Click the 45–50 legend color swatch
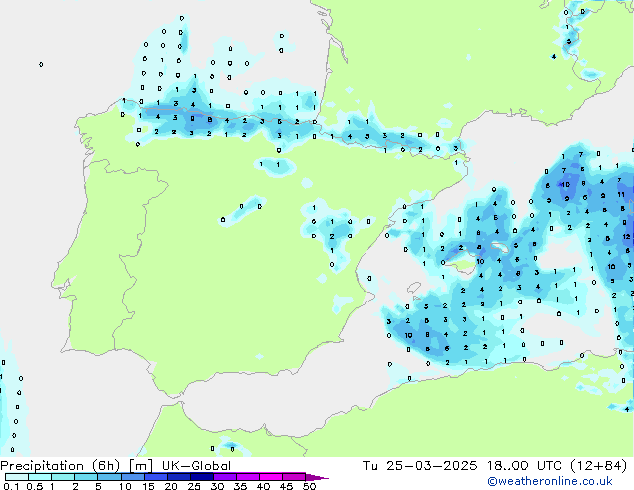The height and width of the screenshot is (490, 634). pyautogui.click(x=294, y=477)
